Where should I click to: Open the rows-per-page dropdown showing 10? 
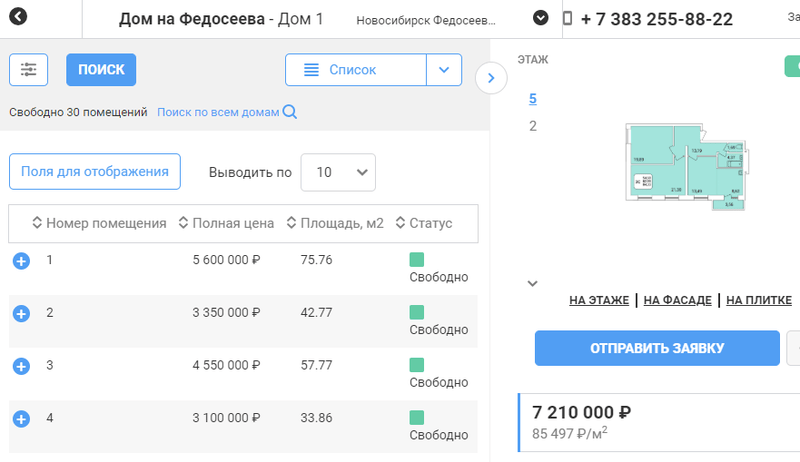(338, 172)
